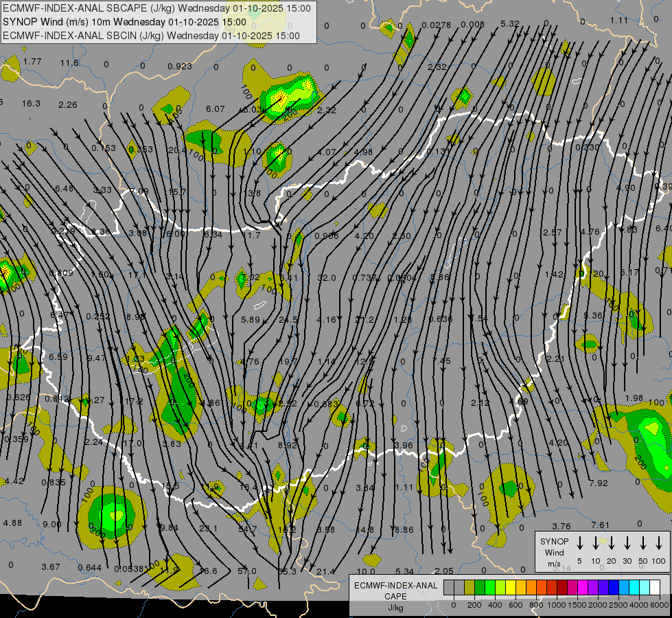Click the 6000 tick label on CAPE scale

pos(660,605)
